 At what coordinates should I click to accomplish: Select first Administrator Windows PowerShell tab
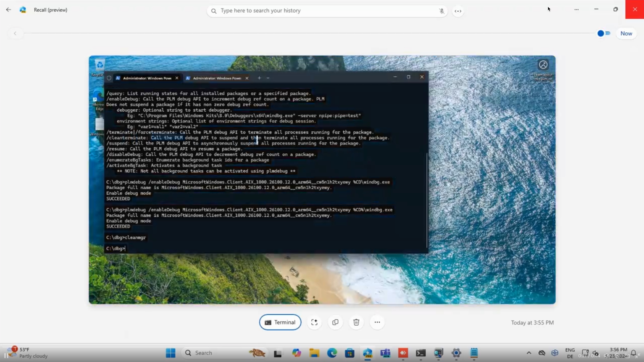coord(147,78)
